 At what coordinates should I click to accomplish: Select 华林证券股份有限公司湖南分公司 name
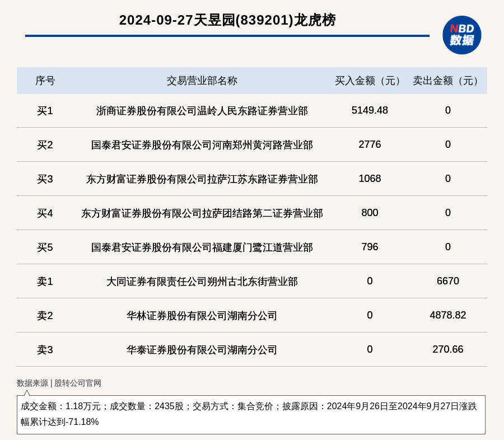tap(202, 316)
